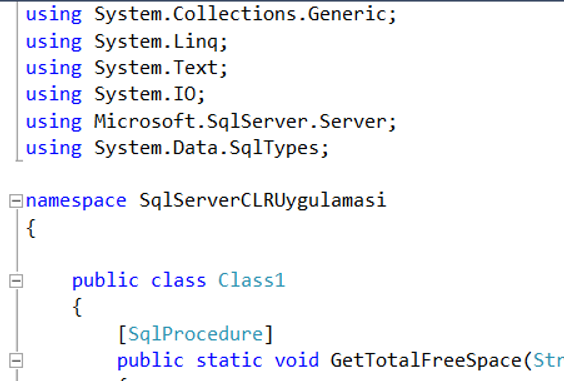The height and width of the screenshot is (381, 564).
Task: Collapse the GetTotalFreeSpace method block
Action: tap(15, 360)
